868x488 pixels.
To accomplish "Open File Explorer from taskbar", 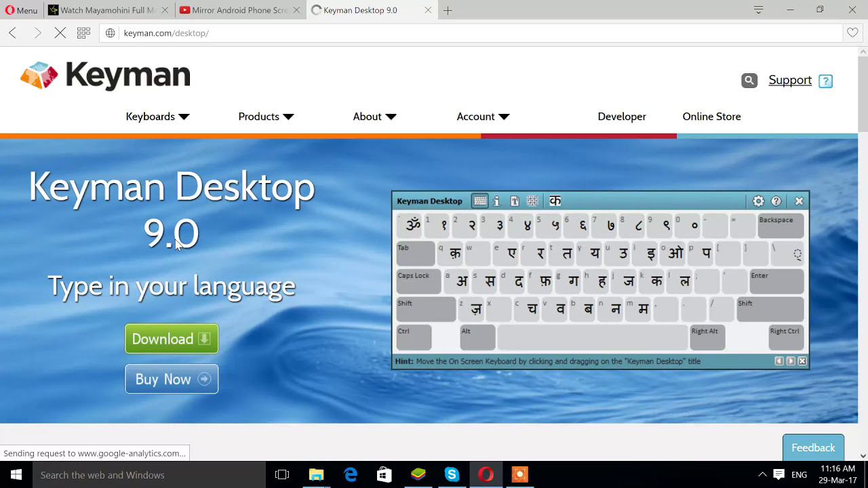I will [317, 474].
